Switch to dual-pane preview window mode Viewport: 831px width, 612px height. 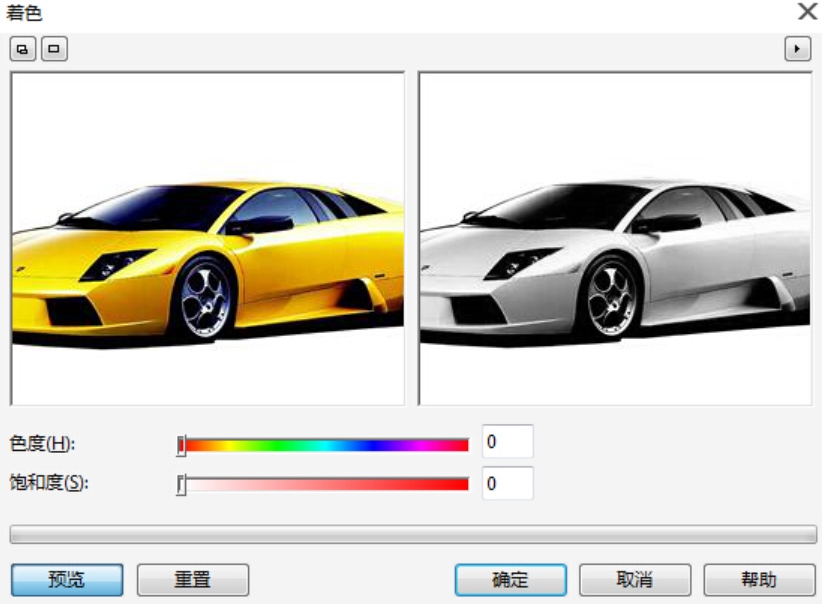coord(23,49)
